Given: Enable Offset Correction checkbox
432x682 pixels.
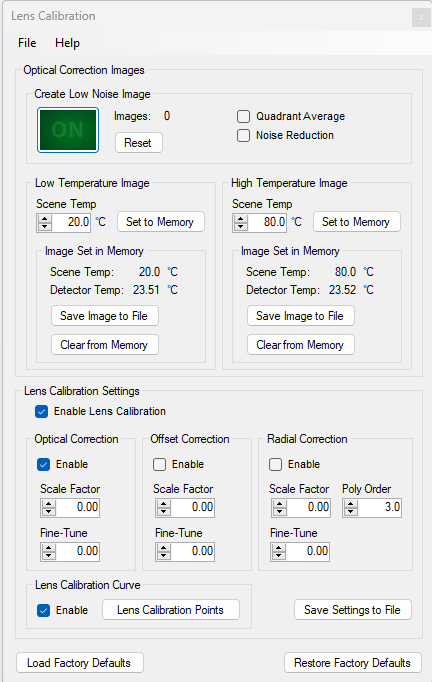Looking at the screenshot, I should tap(159, 465).
